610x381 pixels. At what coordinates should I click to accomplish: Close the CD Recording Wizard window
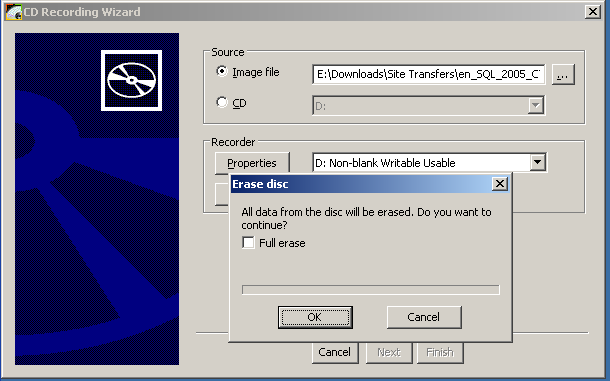[x=592, y=12]
